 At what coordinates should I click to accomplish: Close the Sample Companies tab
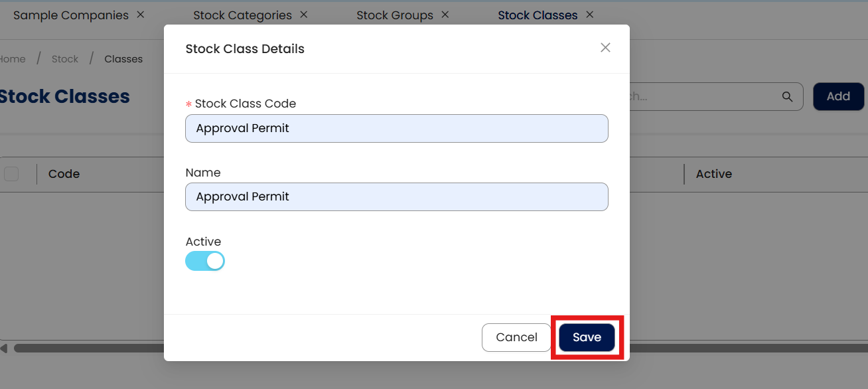tap(140, 15)
